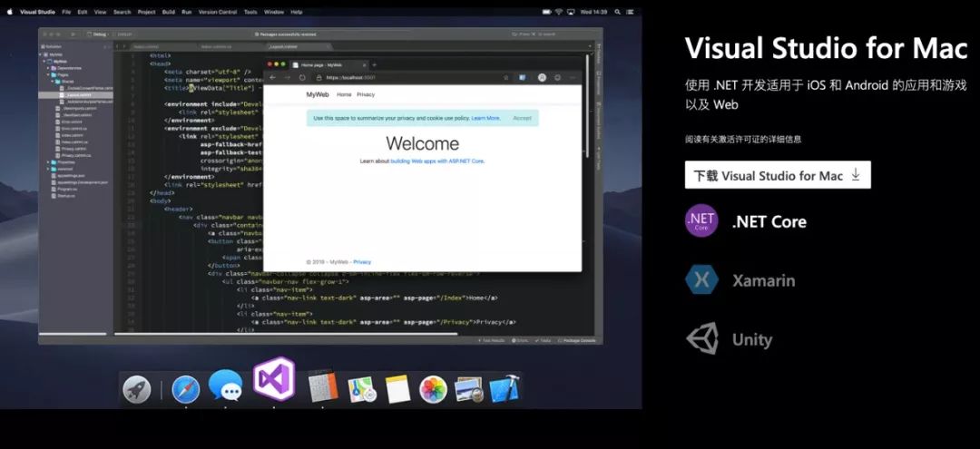Image resolution: width=980 pixels, height=449 pixels.
Task: Click the Xamarin hexagon logo
Action: [x=701, y=280]
